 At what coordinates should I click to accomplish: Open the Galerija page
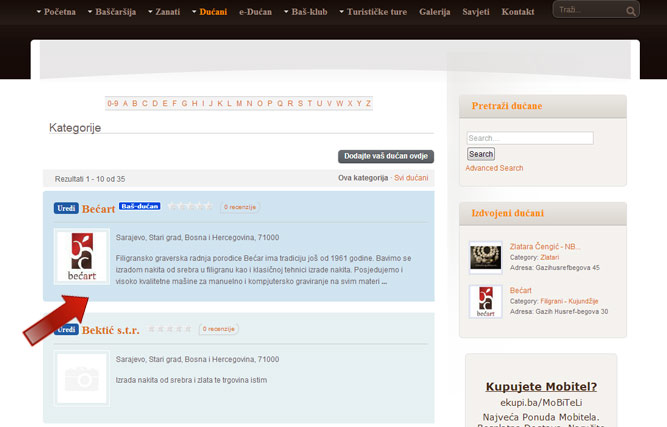pyautogui.click(x=434, y=12)
